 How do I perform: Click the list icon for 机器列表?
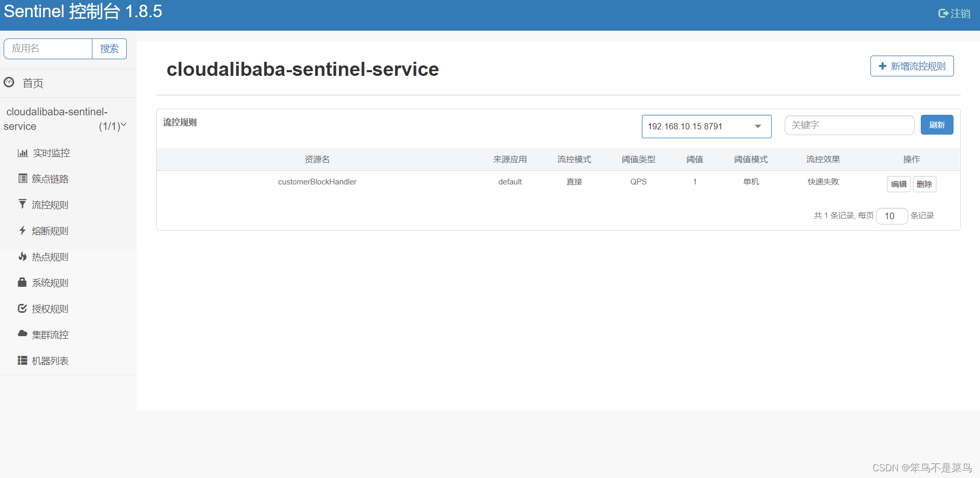(x=22, y=360)
